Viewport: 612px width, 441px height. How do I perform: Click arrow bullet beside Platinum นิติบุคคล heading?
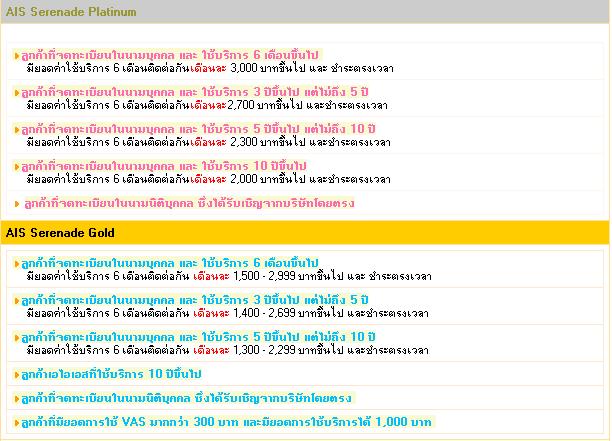coord(17,204)
